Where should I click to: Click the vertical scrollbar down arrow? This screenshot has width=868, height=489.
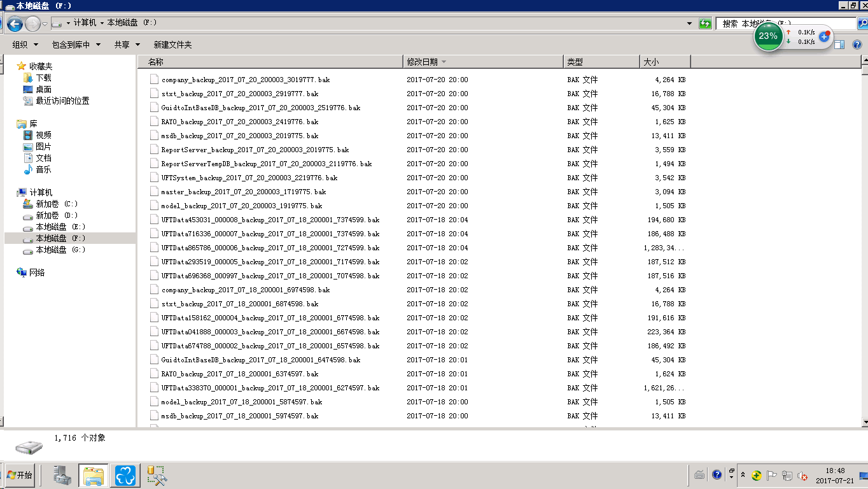click(x=864, y=422)
